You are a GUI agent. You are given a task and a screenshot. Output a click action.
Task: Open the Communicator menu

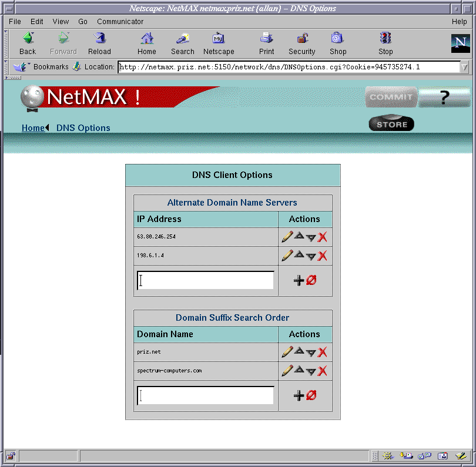point(120,22)
